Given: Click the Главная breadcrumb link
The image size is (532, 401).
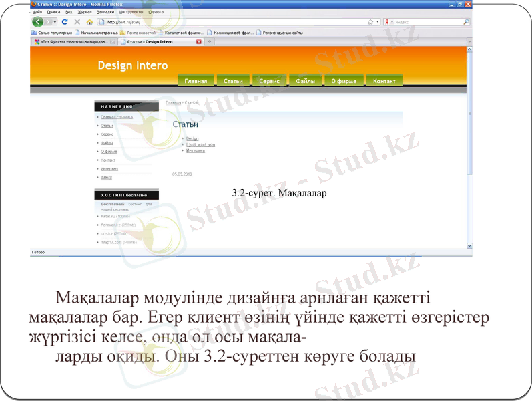Looking at the screenshot, I should coord(173,102).
